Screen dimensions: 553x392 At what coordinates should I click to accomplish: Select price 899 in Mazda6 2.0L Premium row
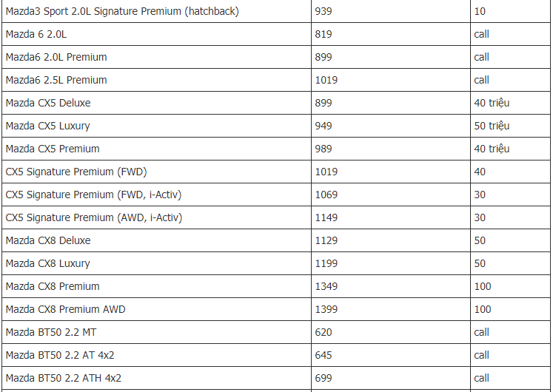click(x=324, y=57)
